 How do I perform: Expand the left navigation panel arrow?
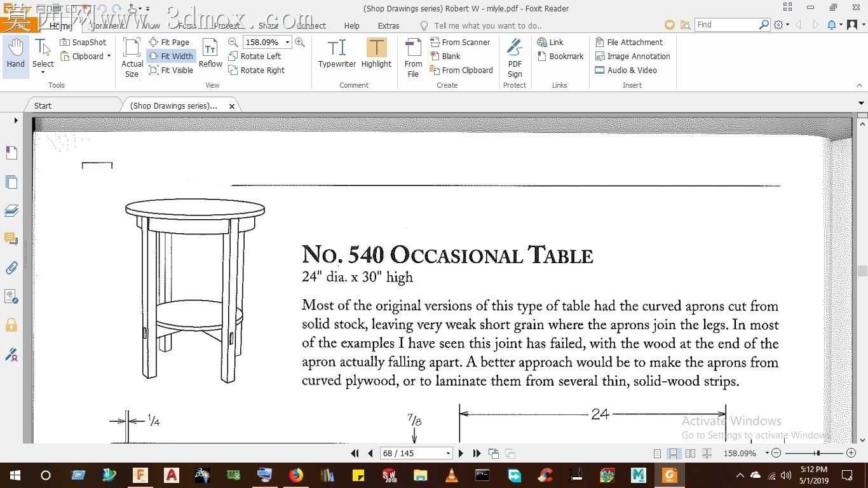pyautogui.click(x=16, y=120)
